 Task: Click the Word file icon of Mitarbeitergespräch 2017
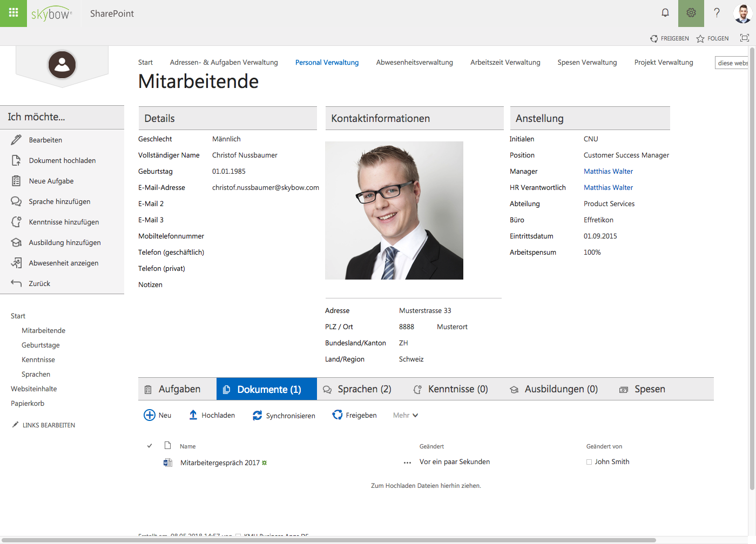pyautogui.click(x=168, y=463)
